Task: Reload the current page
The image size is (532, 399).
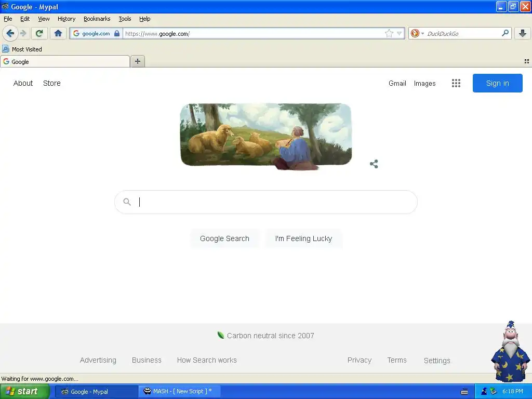Action: 39,33
